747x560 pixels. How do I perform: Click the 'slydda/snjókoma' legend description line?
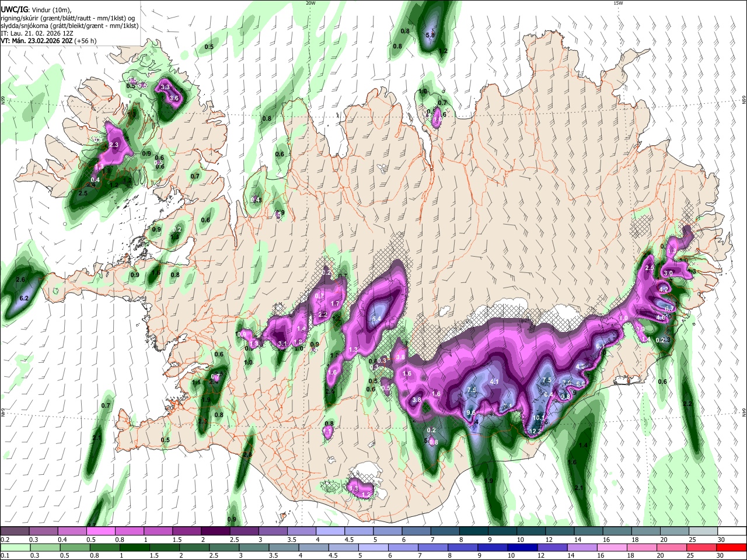click(x=70, y=26)
